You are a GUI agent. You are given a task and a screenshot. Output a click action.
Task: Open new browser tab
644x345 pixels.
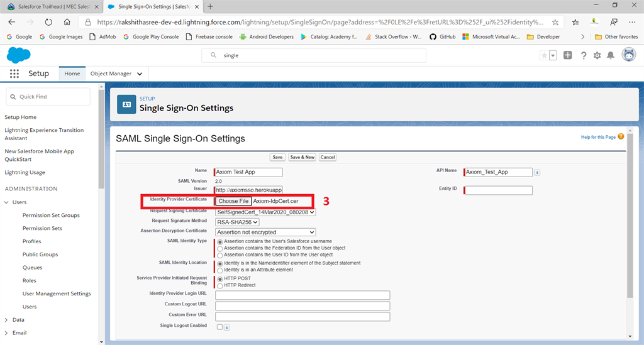tap(210, 6)
